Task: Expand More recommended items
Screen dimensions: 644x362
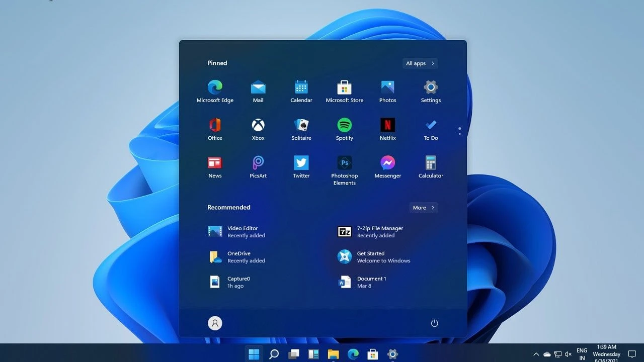Action: coord(423,207)
